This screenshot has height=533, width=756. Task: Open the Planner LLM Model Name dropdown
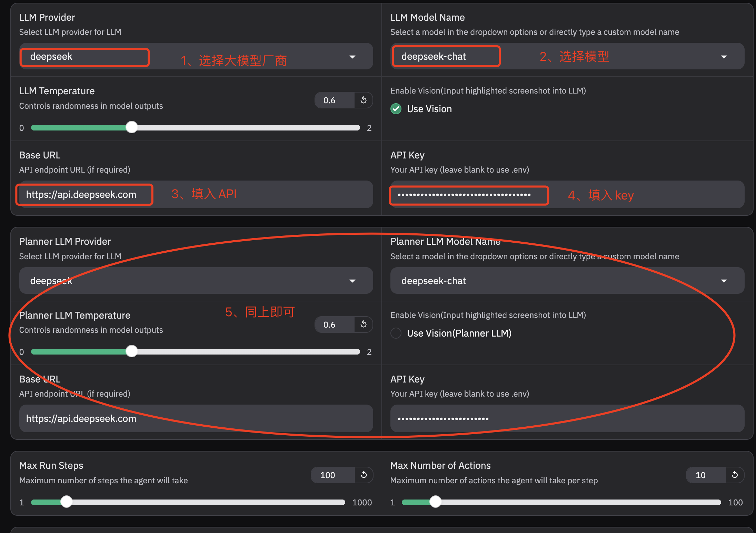pyautogui.click(x=567, y=281)
